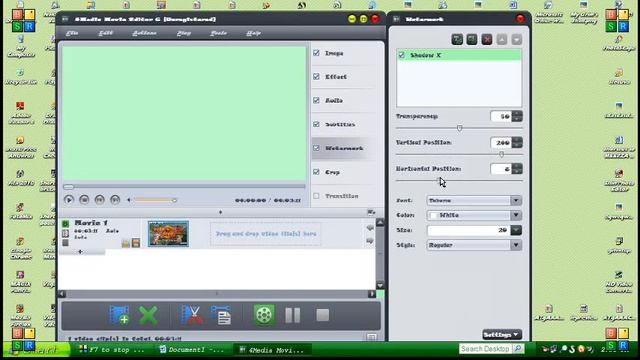Click the preview volume slider
This screenshot has width=640, height=360.
point(155,200)
